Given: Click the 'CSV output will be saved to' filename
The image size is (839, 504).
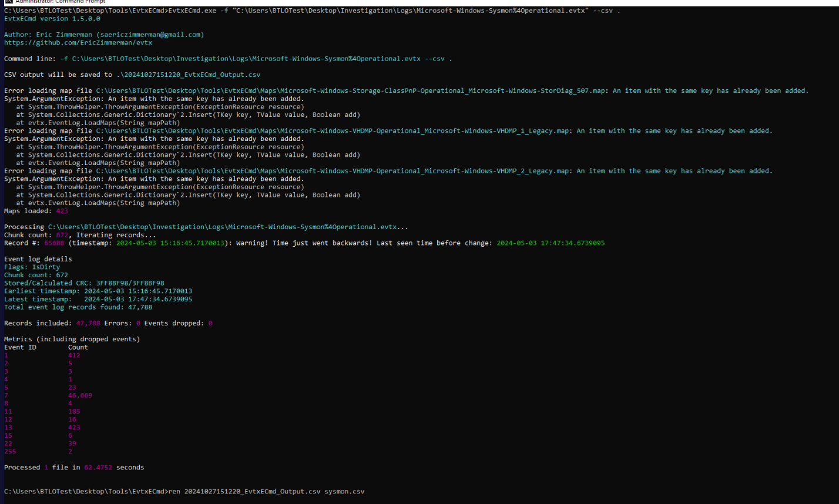Looking at the screenshot, I should click(188, 75).
